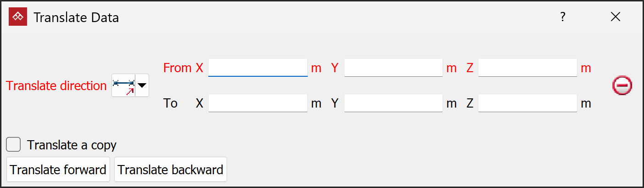Click the red From label
Image resolution: width=644 pixels, height=188 pixels.
tap(177, 68)
